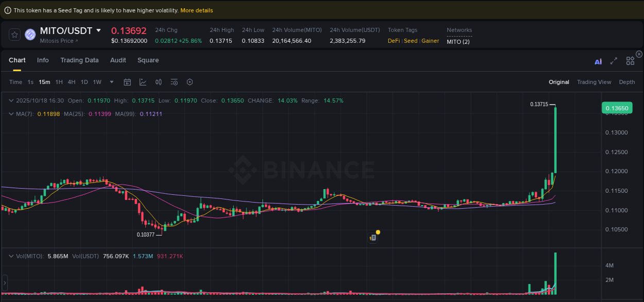
Task: Collapse the Vol(MITO) indicator row
Action: [x=11, y=256]
